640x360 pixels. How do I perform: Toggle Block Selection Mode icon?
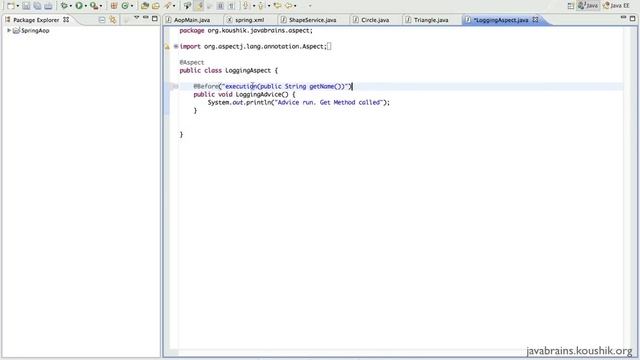(220, 6)
